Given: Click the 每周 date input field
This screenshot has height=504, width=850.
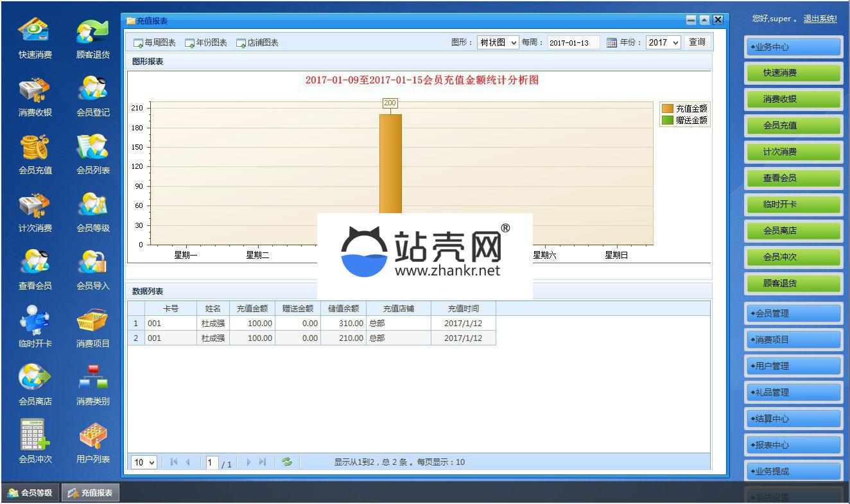Looking at the screenshot, I should 573,42.
